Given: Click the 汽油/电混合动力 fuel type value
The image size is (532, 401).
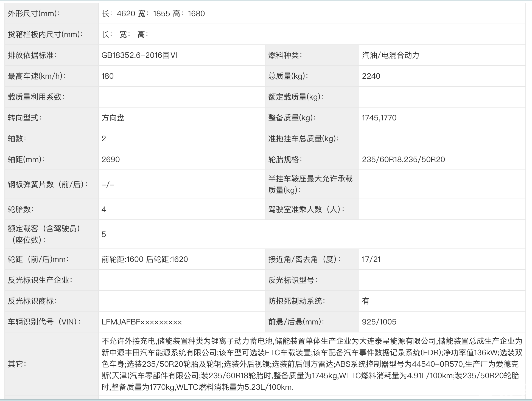Looking at the screenshot, I should point(390,55).
